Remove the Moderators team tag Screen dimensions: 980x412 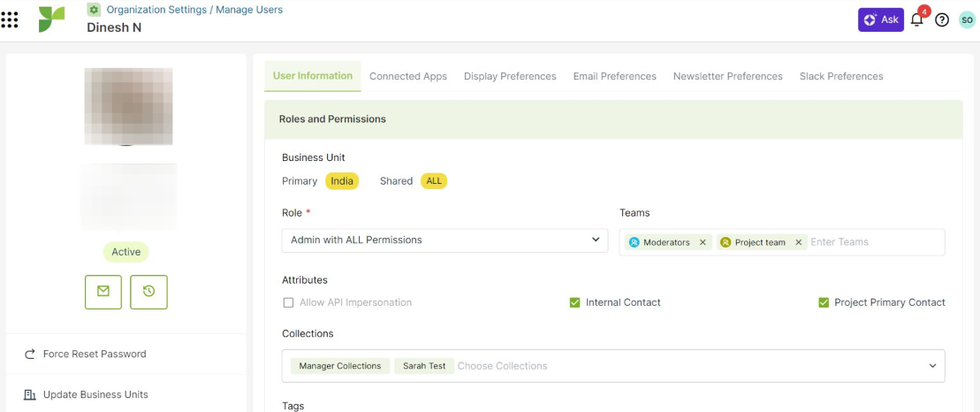coord(703,242)
